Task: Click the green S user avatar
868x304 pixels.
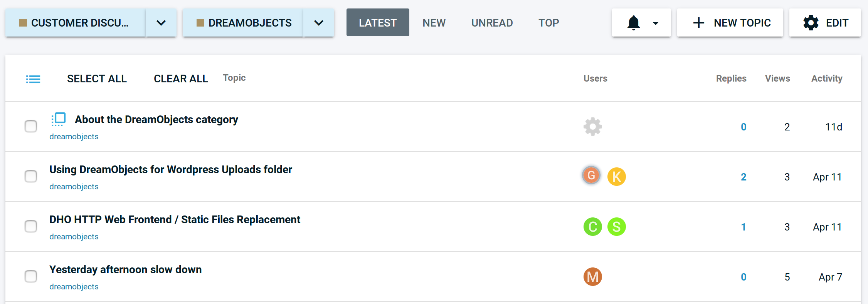Action: tap(616, 227)
